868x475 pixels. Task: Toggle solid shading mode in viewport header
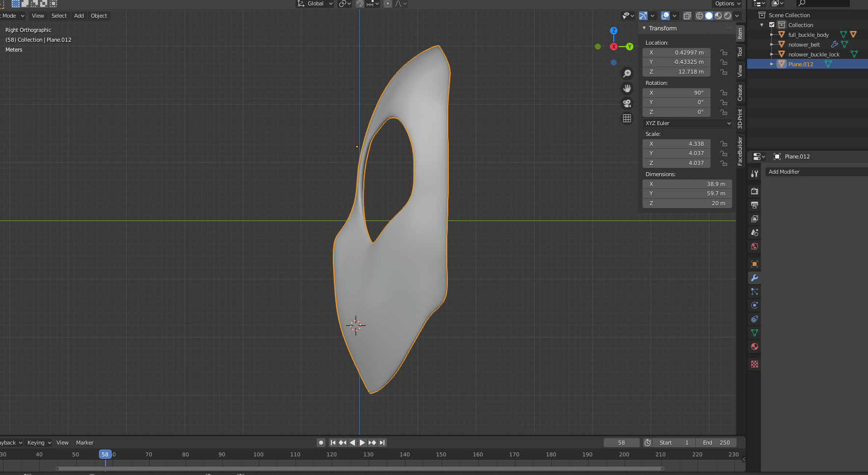click(x=708, y=15)
